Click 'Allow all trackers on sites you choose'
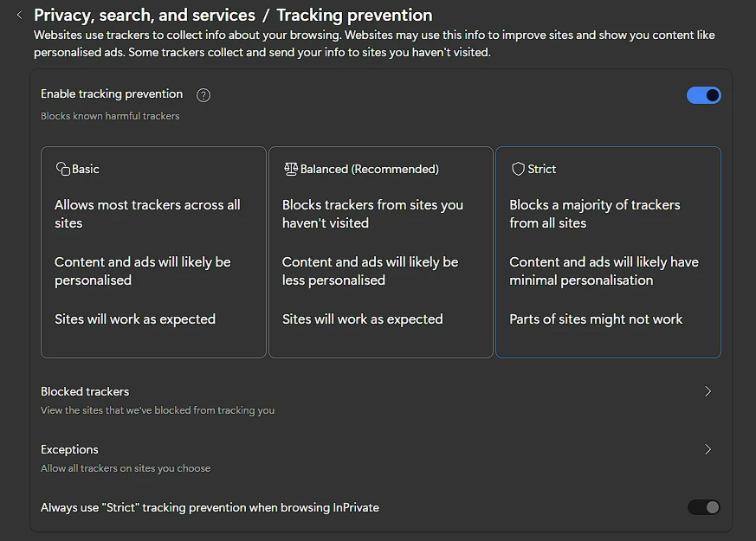 coord(126,468)
